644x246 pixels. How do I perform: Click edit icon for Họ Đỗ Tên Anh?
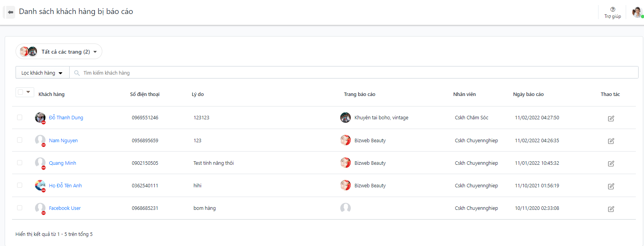point(611,186)
